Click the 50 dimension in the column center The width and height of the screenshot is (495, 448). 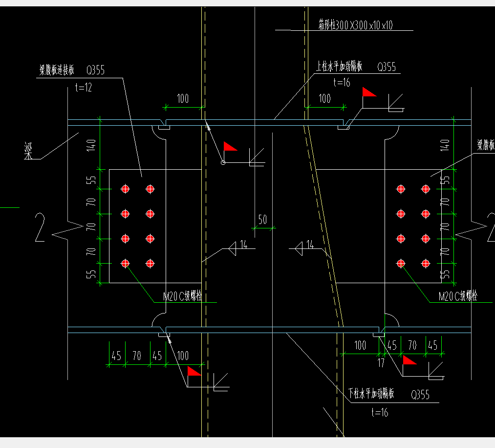click(263, 219)
